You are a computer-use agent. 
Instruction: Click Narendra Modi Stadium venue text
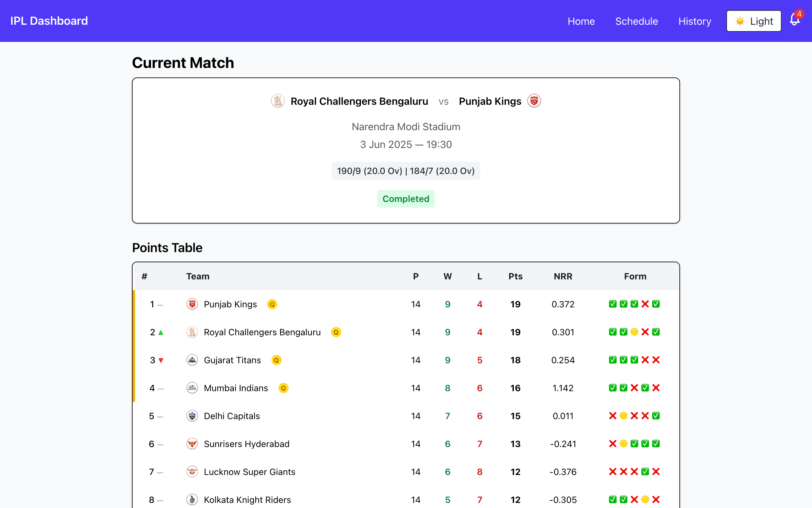tap(406, 127)
